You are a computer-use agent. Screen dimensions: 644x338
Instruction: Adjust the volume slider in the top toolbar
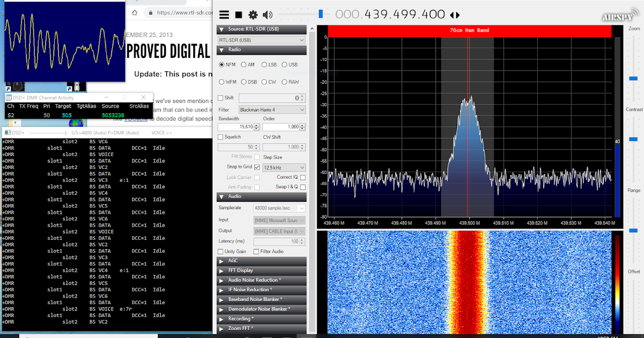click(321, 14)
